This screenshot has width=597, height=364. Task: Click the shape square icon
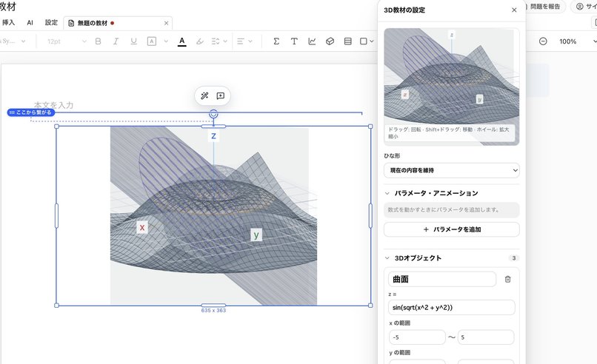[x=364, y=41]
